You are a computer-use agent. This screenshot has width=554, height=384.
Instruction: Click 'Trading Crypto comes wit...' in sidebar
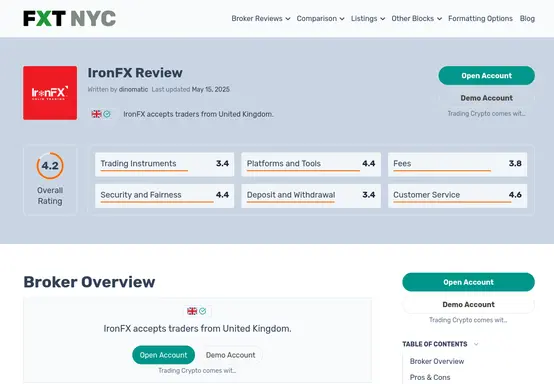point(468,320)
